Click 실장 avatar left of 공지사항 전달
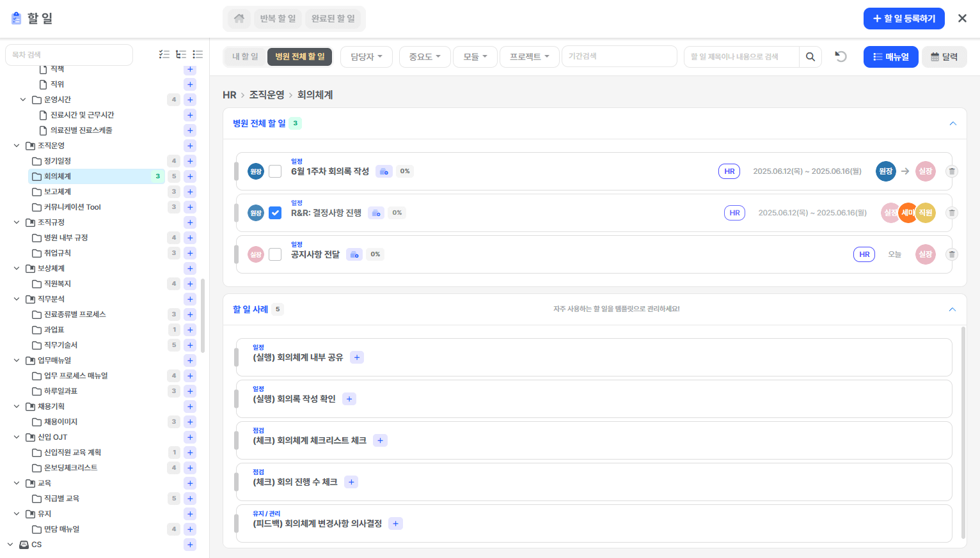 point(256,254)
